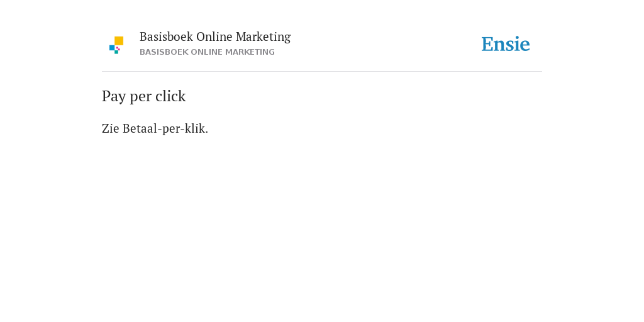Click the word Pay in the heading
This screenshot has height=322, width=644.
[114, 97]
